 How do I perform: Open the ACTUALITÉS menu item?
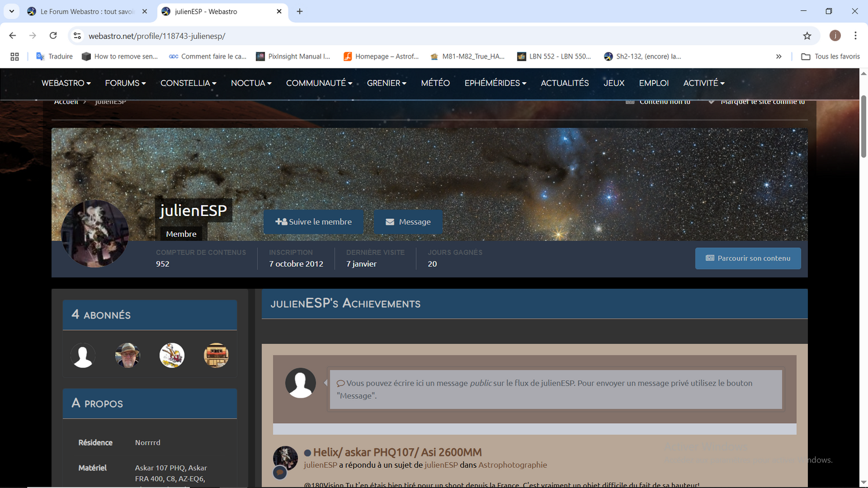565,83
